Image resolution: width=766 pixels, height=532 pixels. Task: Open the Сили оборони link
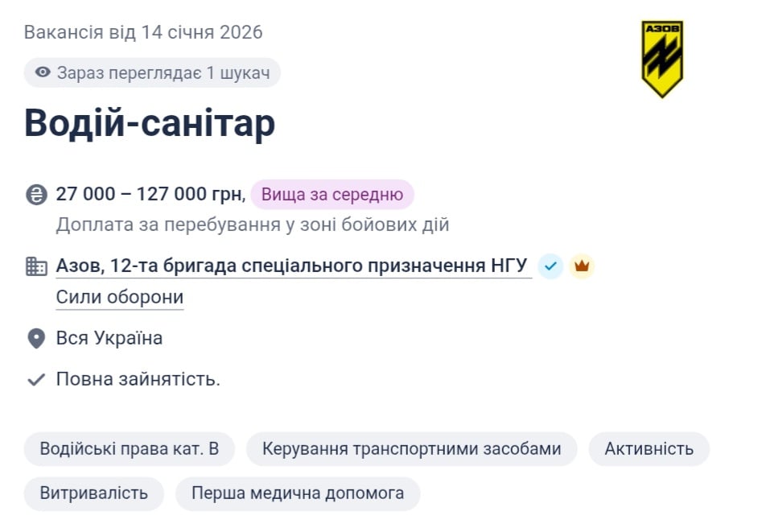pos(119,296)
